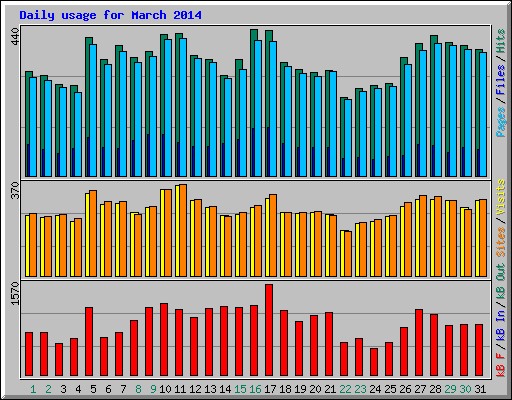The width and height of the screenshot is (512, 400).
Task: Click the orange sites bar for day 22
Action: point(348,254)
